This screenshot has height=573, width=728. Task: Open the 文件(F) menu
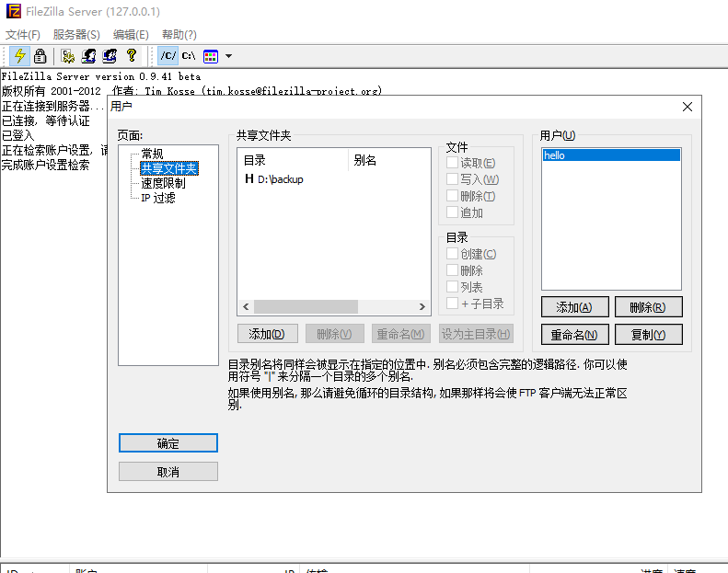tap(23, 34)
